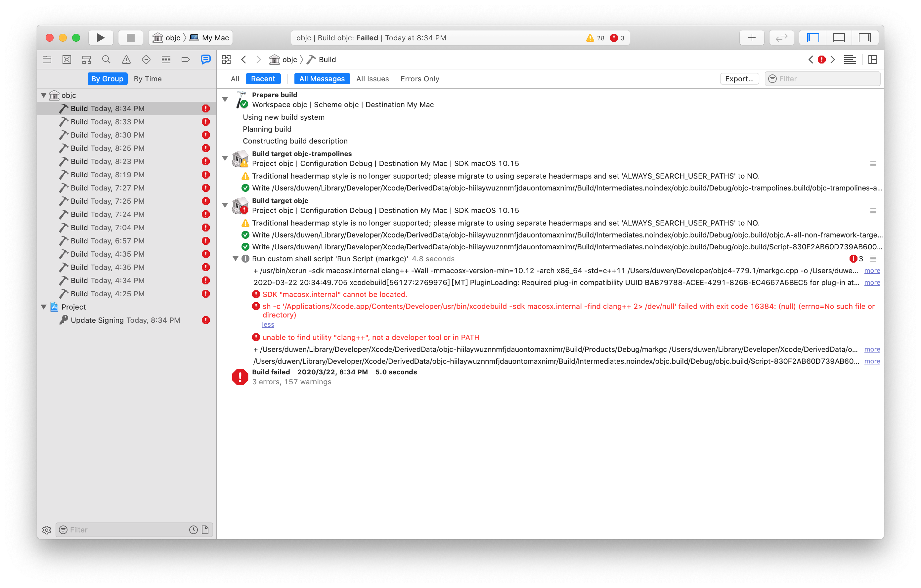Select All Issues scope
This screenshot has height=588, width=921.
coord(373,79)
